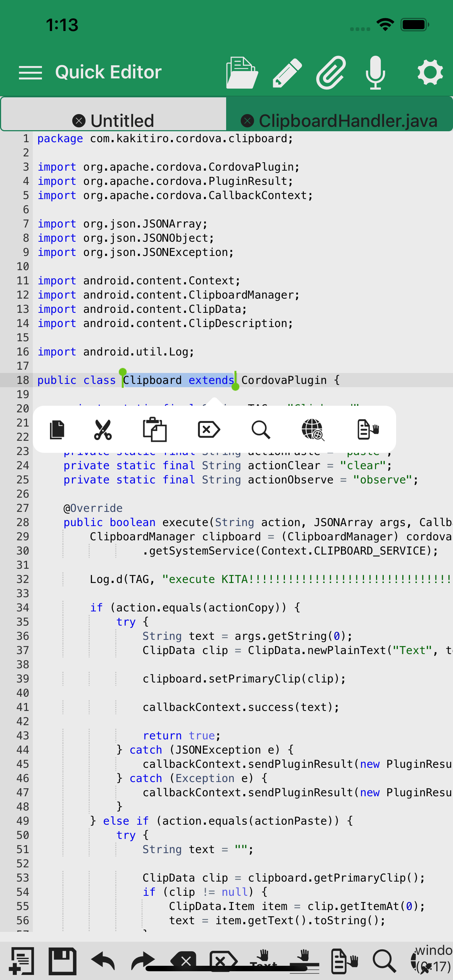Copy selection from popup menu

pos(58,430)
